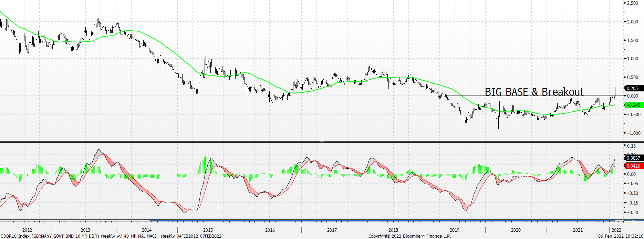Select the 2022 year label on time axis
Viewport: 644px width, 239px height.
click(616, 230)
